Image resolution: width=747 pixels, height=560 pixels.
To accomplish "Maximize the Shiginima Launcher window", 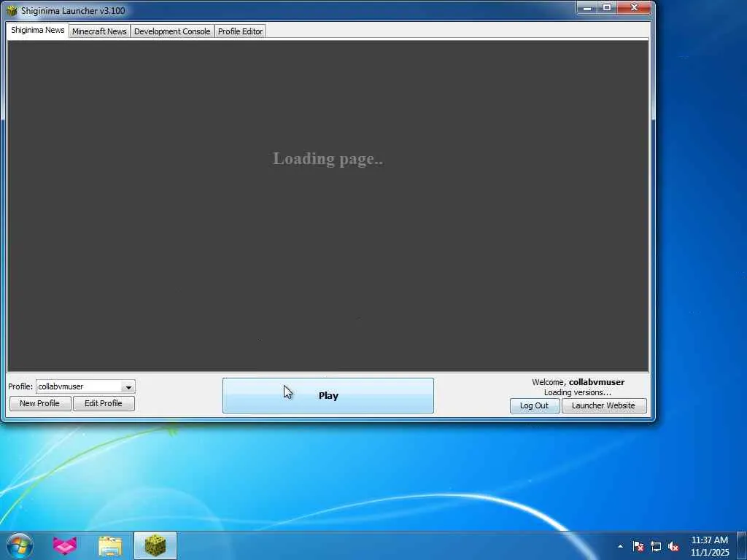I will [x=607, y=7].
